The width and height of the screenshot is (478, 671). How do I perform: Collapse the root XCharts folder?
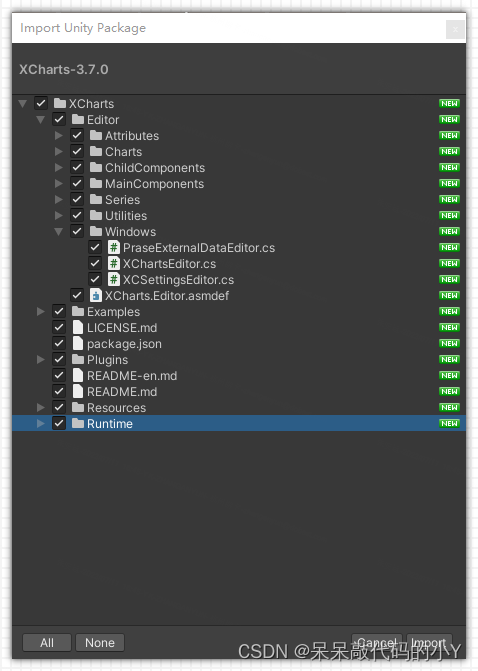[x=23, y=104]
